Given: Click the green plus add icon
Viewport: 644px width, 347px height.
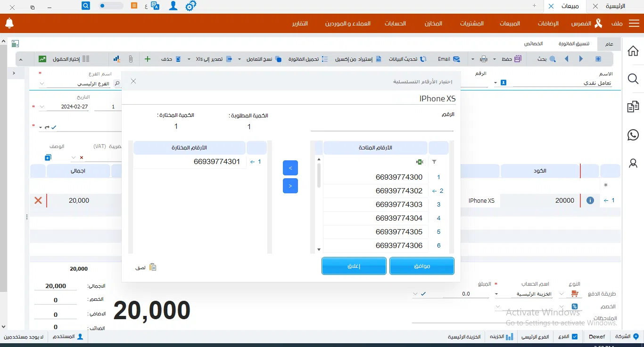Looking at the screenshot, I should click(148, 59).
